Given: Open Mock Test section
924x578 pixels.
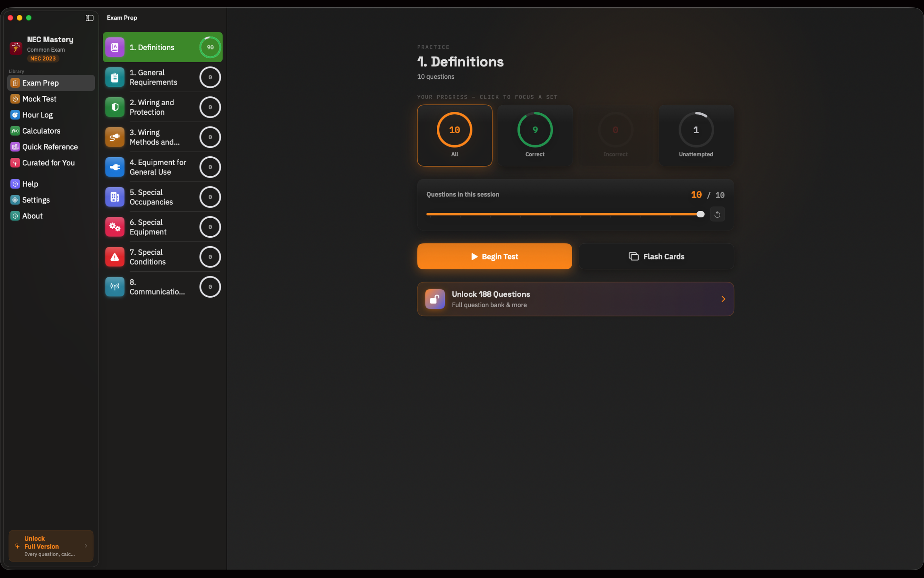Looking at the screenshot, I should coord(51,99).
